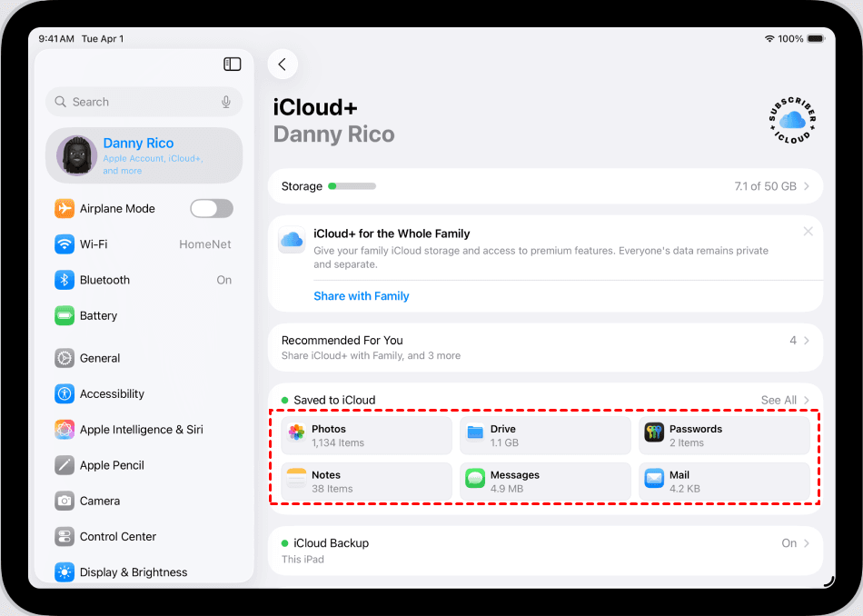The image size is (863, 616).
Task: Select Apple Pencil in the sidebar
Action: (x=144, y=465)
